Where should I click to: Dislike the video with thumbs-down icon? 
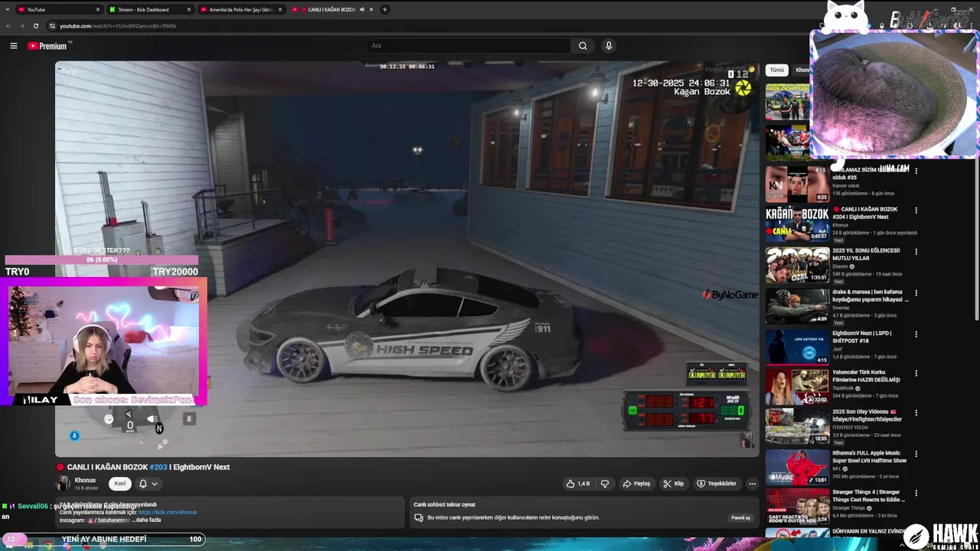(x=605, y=484)
